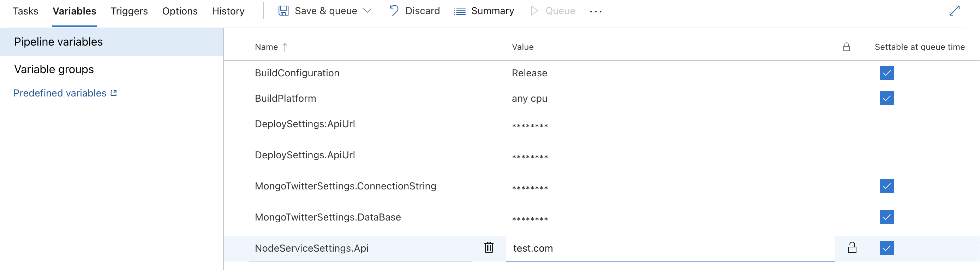Viewport: 980px width, 270px height.
Task: Select the BuildConfiguration variable name
Action: coord(297,73)
